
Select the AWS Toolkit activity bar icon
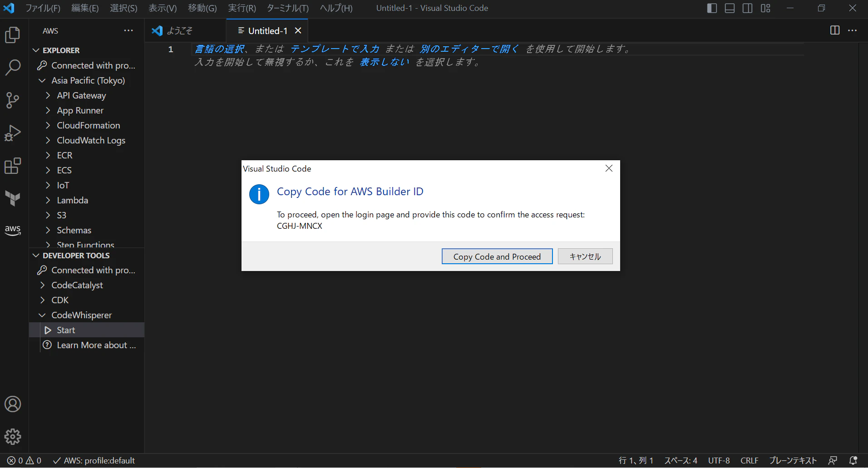pos(13,230)
